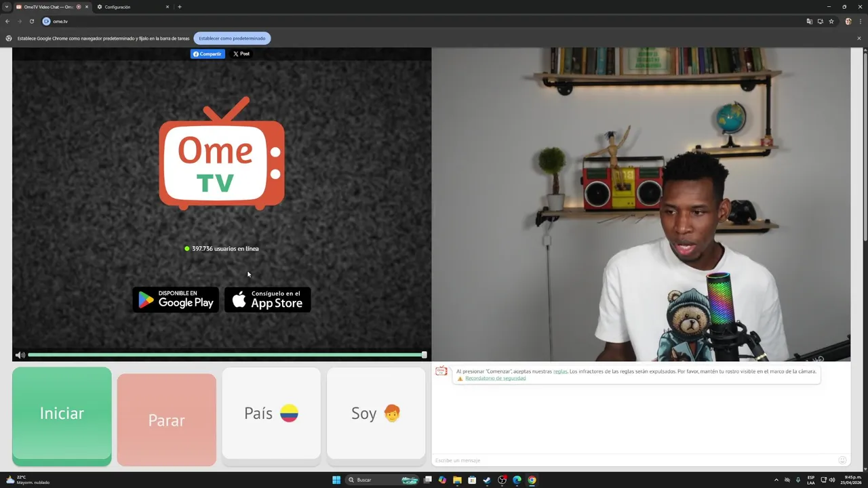Open the Windows Start menu

click(x=336, y=480)
